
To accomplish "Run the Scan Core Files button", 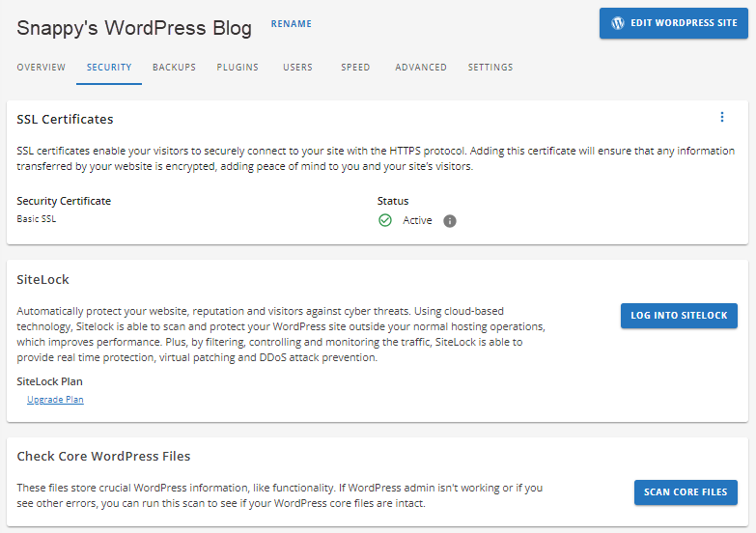I will [x=686, y=492].
